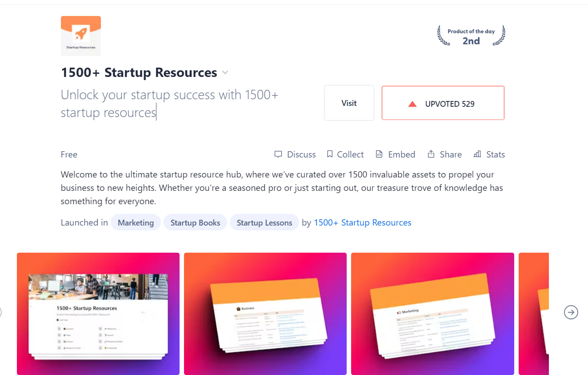Open the Marketing topic tag

(x=136, y=222)
